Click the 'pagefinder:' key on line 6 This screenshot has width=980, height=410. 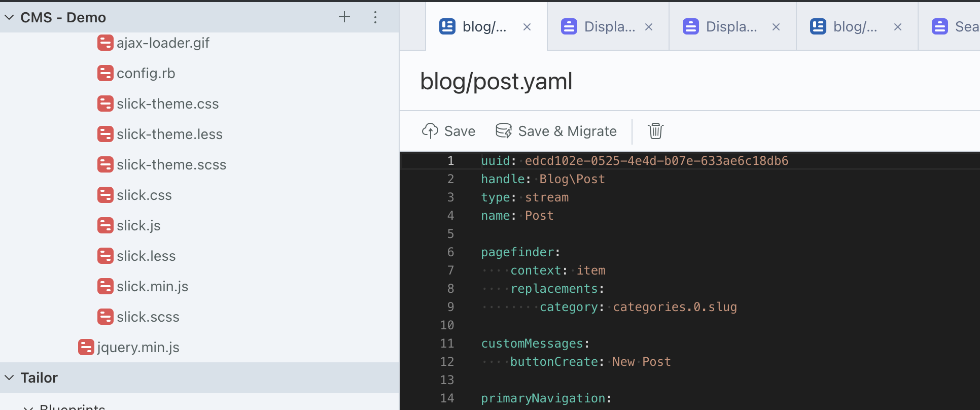[520, 252]
